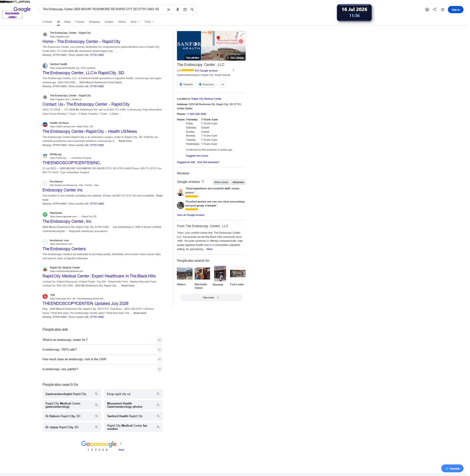
Task: Click Write a review button
Action: [221, 182]
